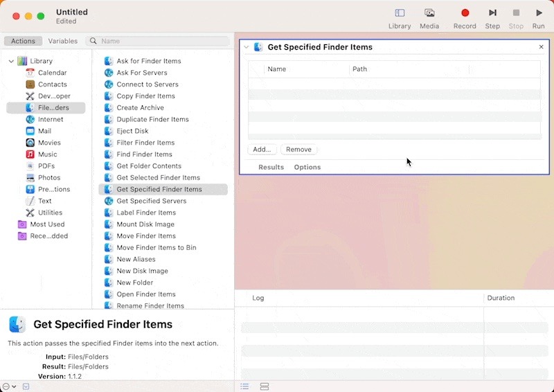
Task: Start recording with the Record button
Action: [x=465, y=19]
